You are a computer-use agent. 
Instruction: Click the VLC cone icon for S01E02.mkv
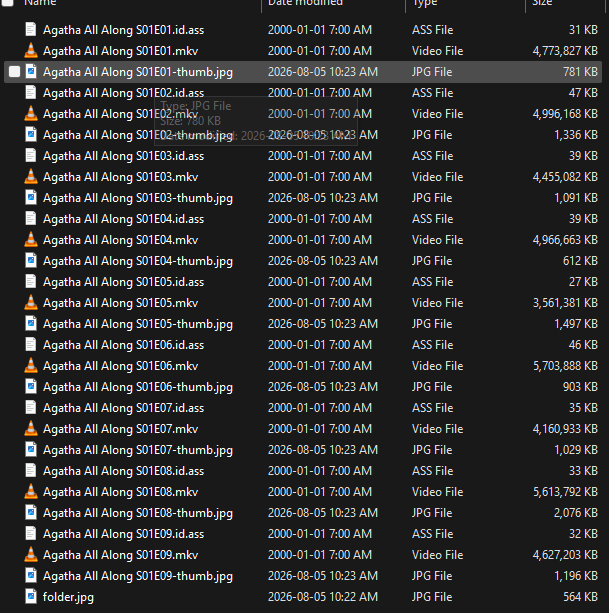[31, 114]
